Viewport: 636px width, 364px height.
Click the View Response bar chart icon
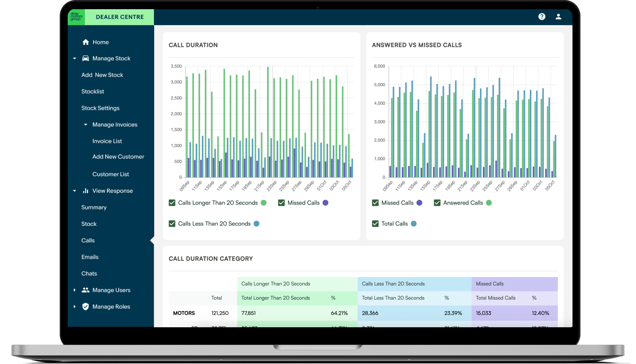tap(85, 191)
